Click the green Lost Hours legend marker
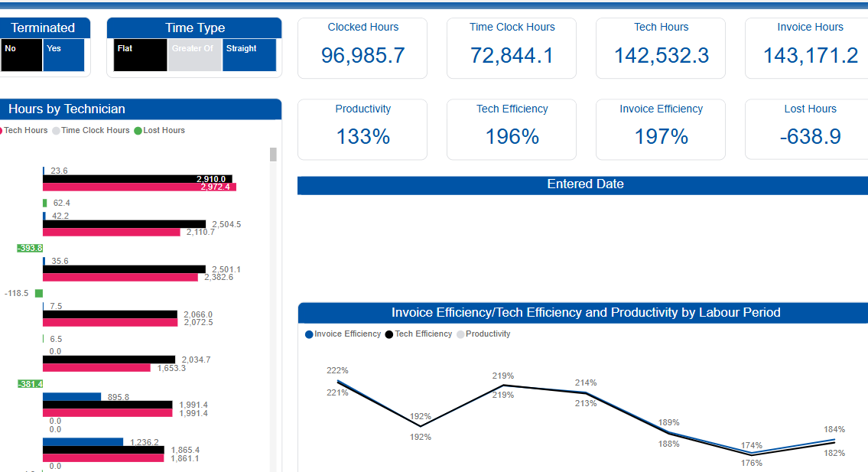Screen dimensions: 868x472 click(138, 131)
